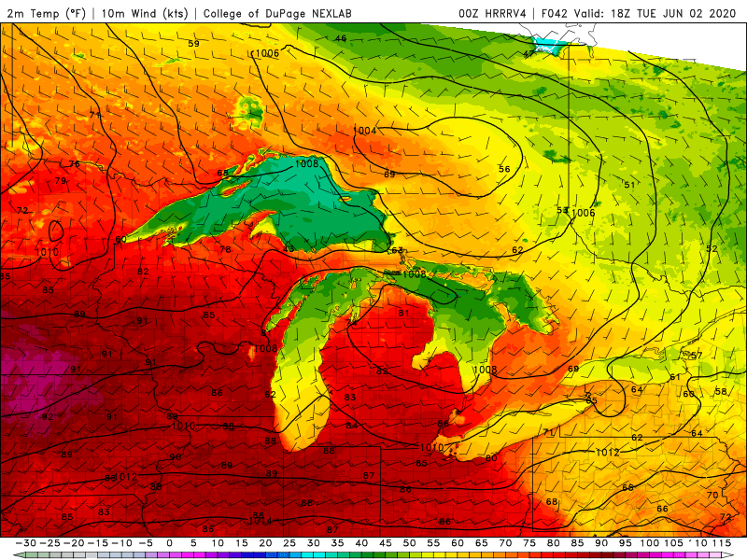
Task: Click the '00Z HRRRV4' model label
Action: (x=492, y=13)
